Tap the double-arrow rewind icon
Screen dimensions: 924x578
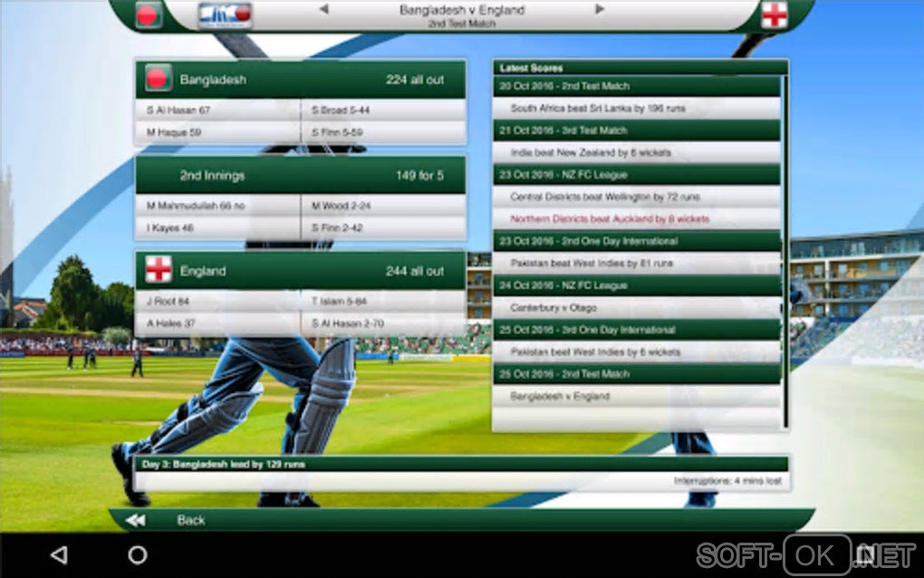tap(136, 520)
